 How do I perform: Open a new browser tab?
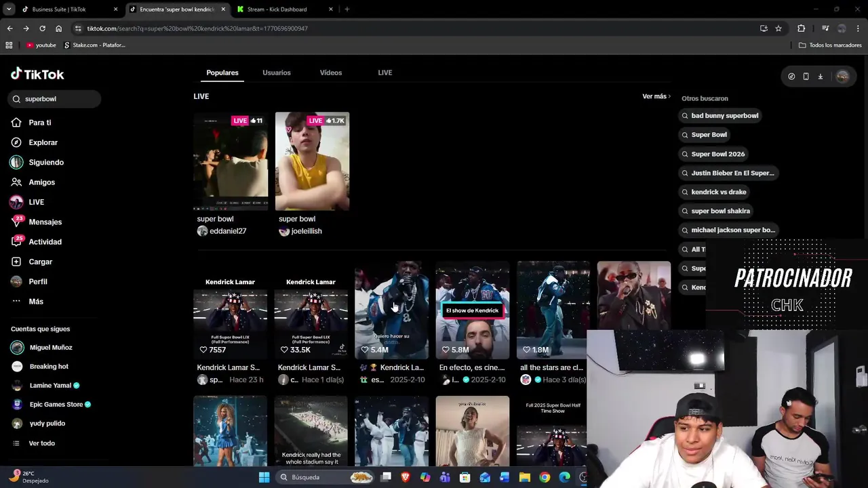coord(347,9)
